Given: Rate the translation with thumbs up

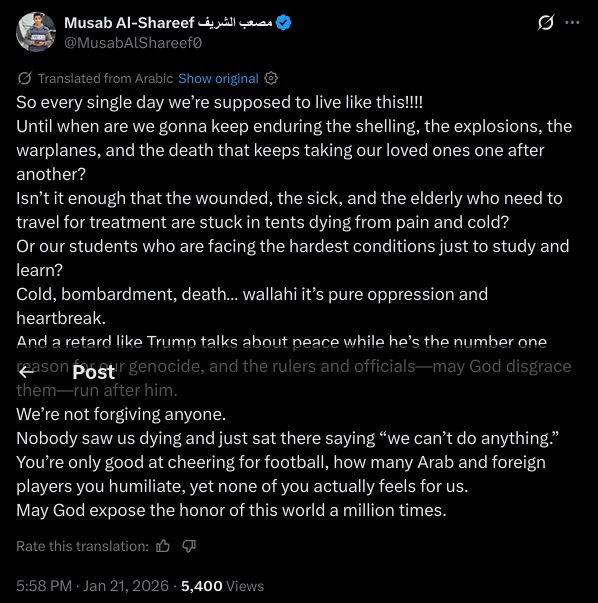Looking at the screenshot, I should [163, 546].
